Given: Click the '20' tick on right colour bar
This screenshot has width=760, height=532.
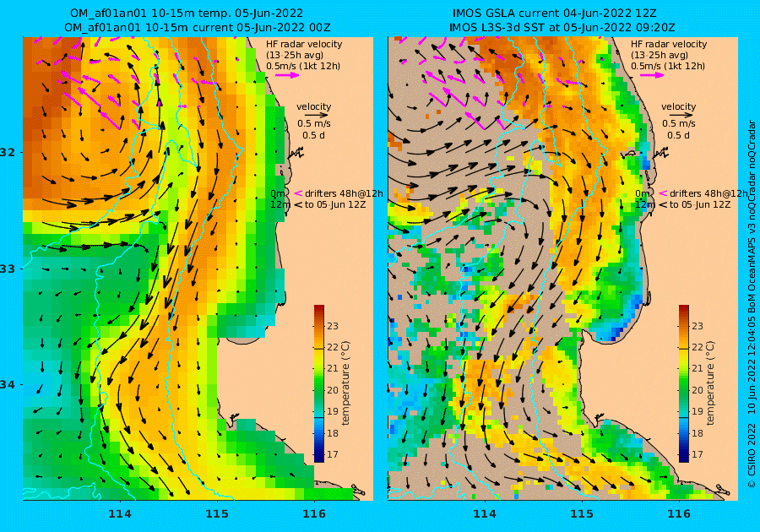Looking at the screenshot, I should (697, 390).
